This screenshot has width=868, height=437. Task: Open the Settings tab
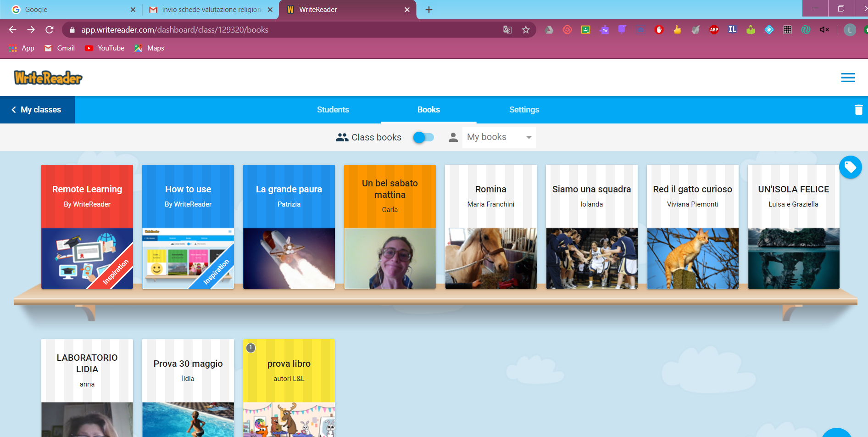coord(524,110)
